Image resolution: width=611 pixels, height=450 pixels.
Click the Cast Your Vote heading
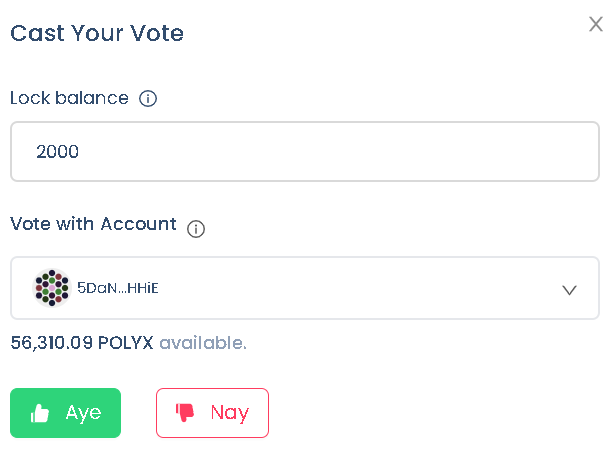97,33
